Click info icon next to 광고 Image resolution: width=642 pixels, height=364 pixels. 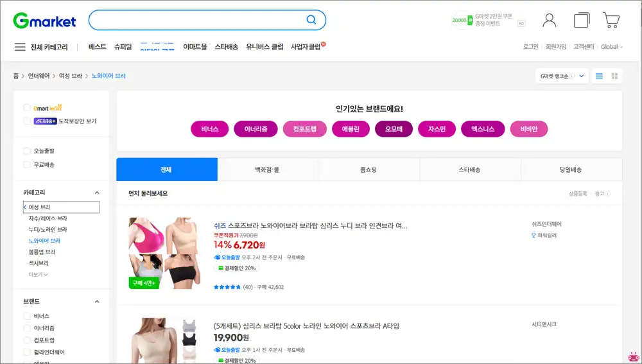tap(607, 194)
